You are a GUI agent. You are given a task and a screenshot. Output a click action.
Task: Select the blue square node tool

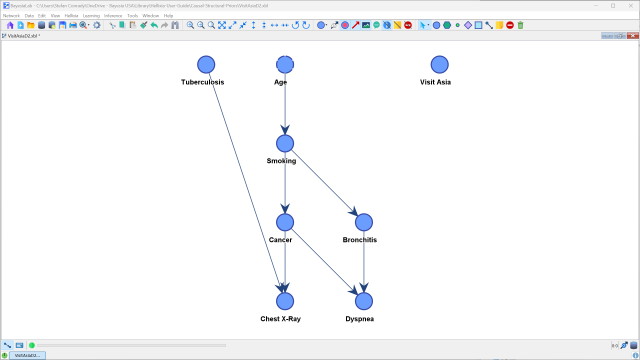[x=478, y=25]
